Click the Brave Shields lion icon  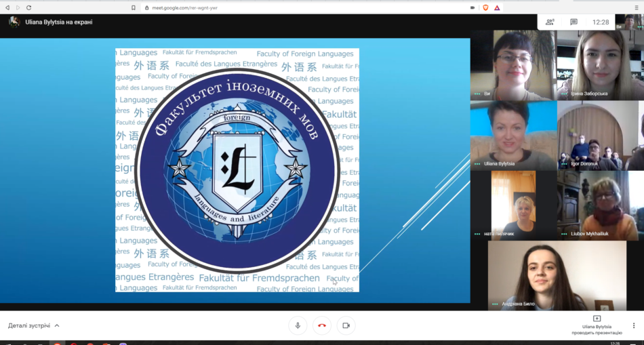(485, 7)
